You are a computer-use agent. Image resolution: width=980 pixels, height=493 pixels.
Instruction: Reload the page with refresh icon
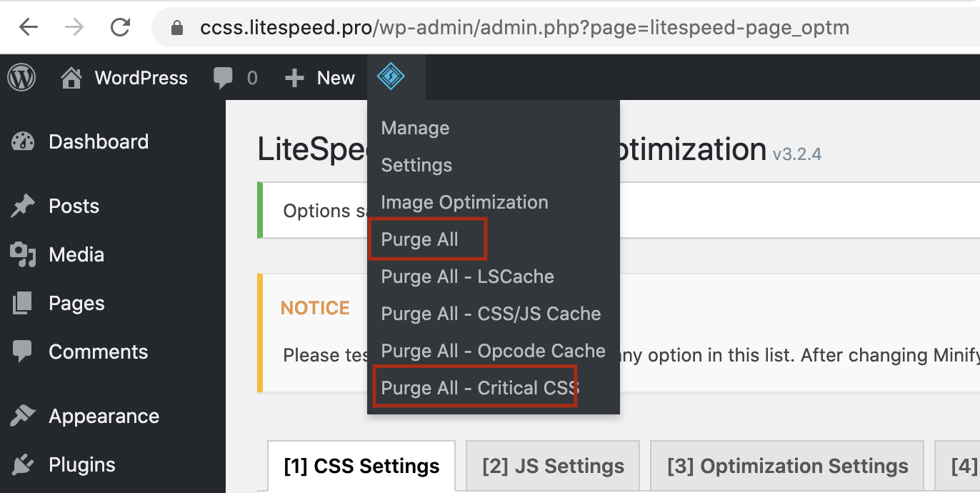point(121,28)
